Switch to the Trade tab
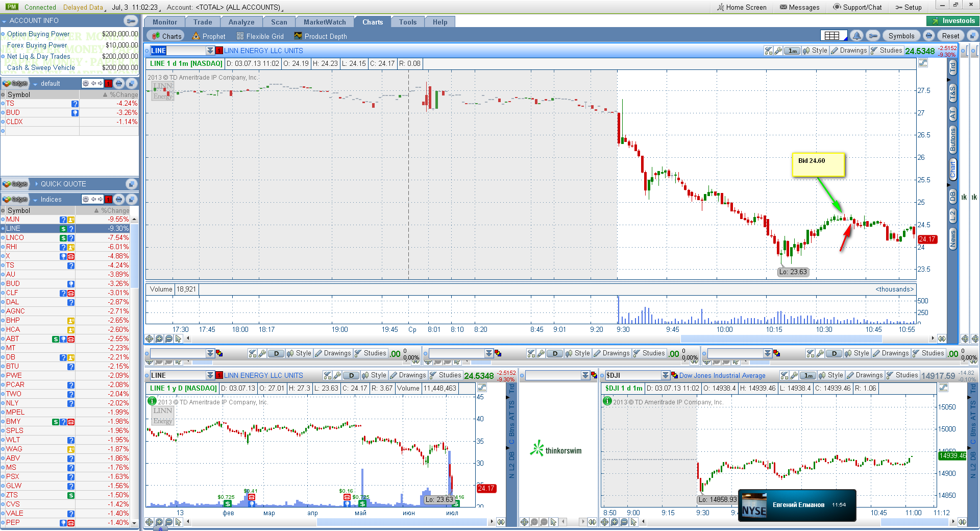The image size is (980, 531). tap(203, 22)
